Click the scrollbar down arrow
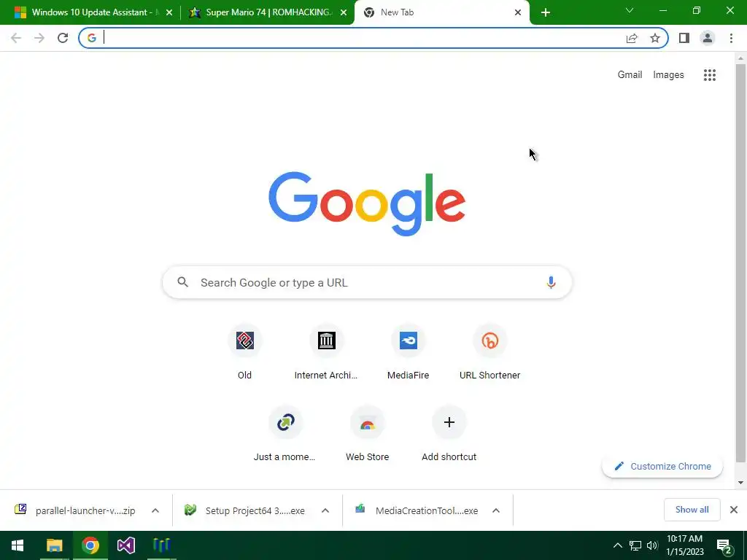The width and height of the screenshot is (747, 560). [740, 483]
